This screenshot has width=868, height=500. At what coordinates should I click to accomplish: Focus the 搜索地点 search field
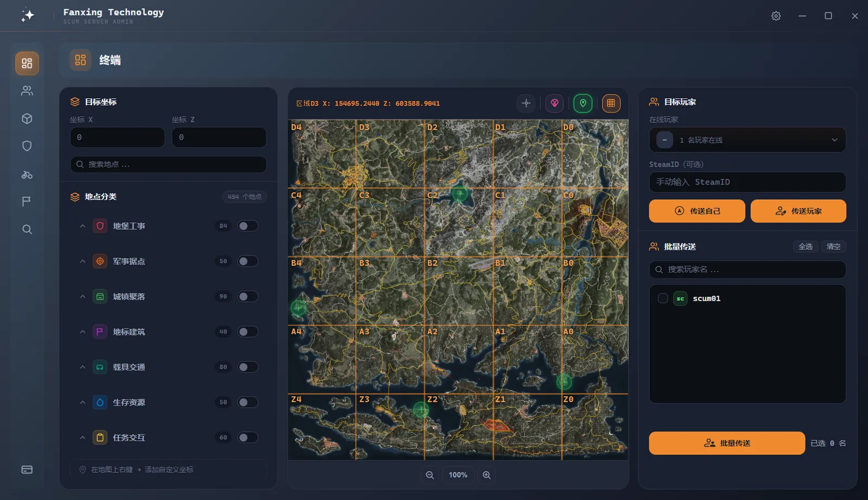168,164
